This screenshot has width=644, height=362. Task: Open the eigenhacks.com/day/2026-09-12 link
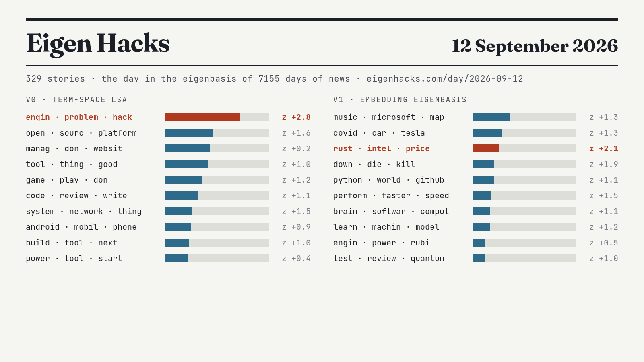tap(445, 79)
